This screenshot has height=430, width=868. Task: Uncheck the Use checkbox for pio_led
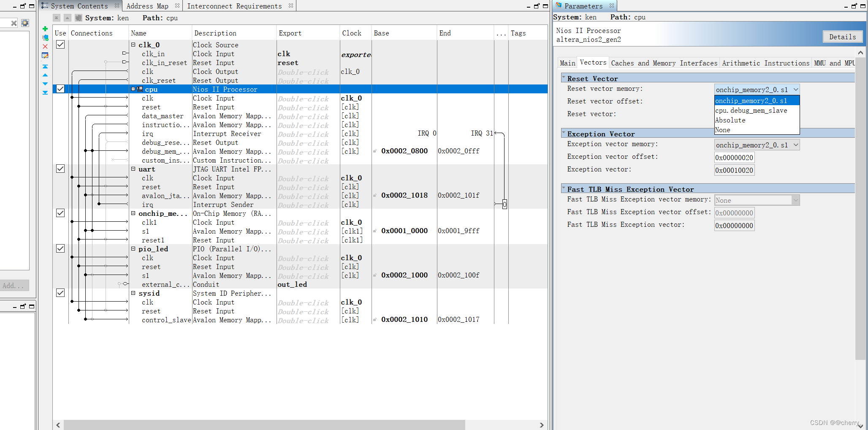point(60,248)
